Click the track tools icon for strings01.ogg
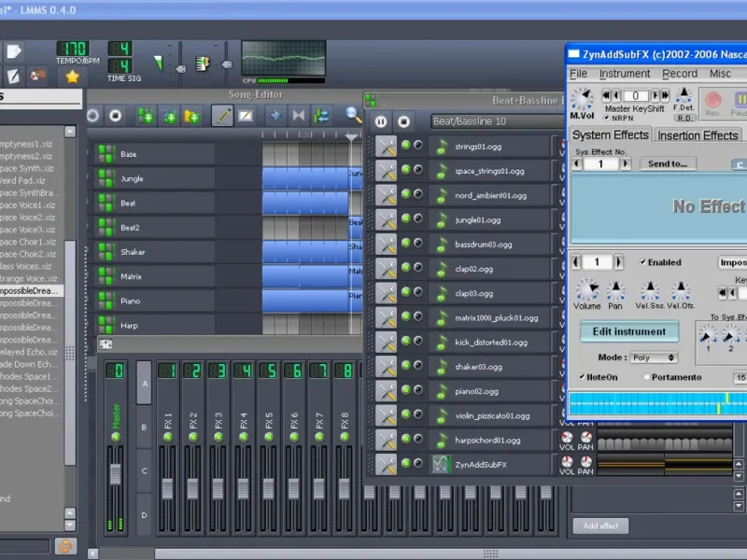 386,146
